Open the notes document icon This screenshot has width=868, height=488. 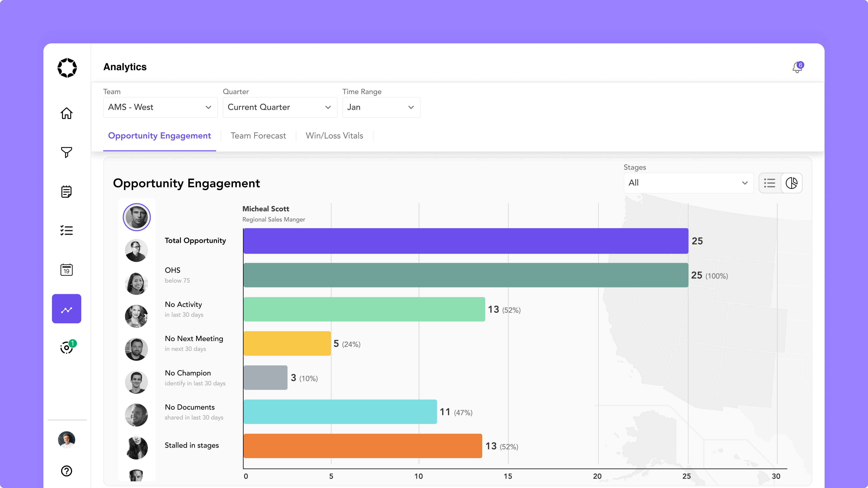tap(66, 192)
